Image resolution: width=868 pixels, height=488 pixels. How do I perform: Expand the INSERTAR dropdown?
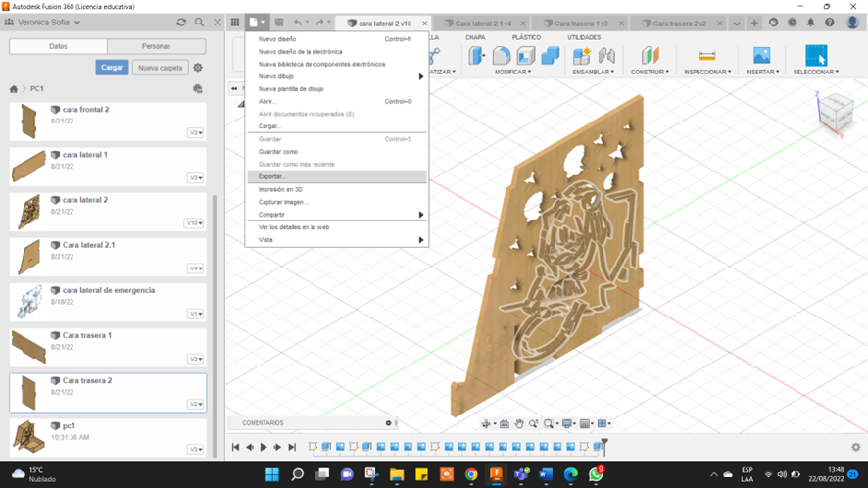(x=762, y=72)
